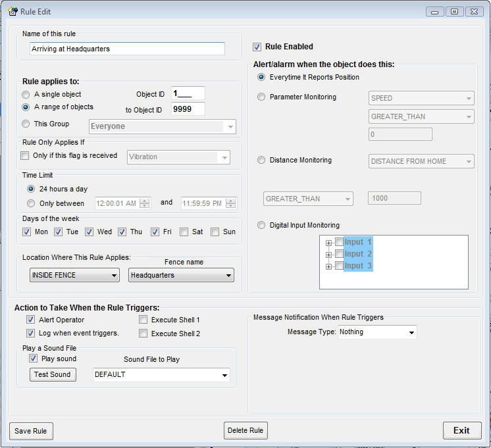
Task: Click the Exit button
Action: 462,431
